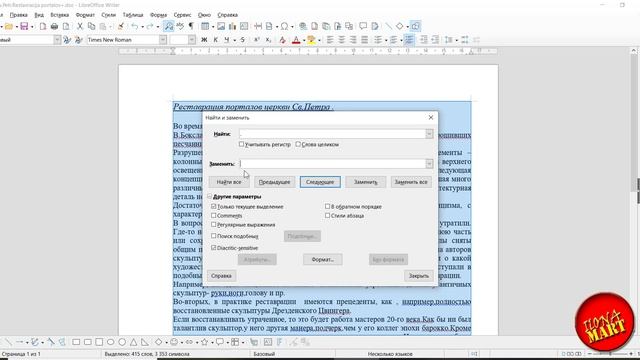The image size is (640, 360).
Task: Enable 'Слова целиком' checkbox
Action: (x=298, y=144)
